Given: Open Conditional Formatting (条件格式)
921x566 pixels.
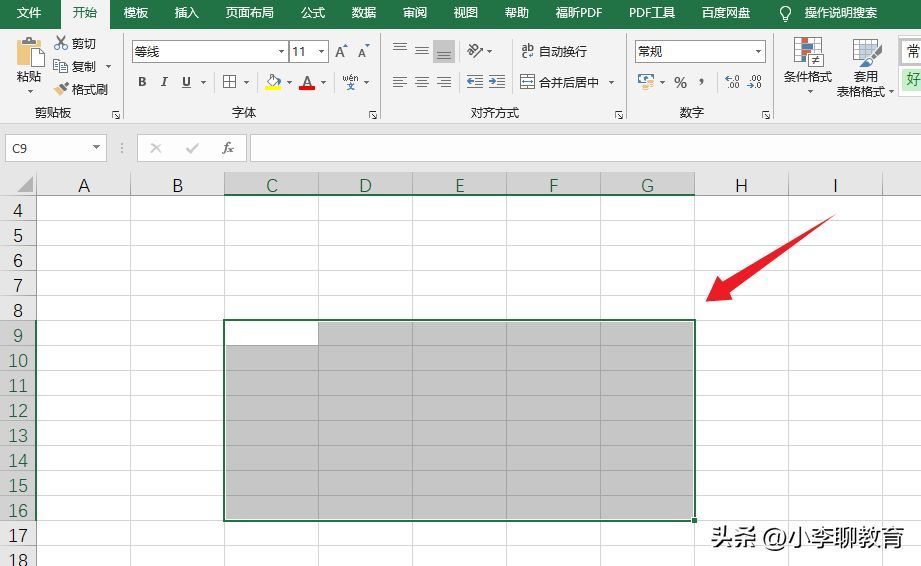Looking at the screenshot, I should pyautogui.click(x=808, y=66).
